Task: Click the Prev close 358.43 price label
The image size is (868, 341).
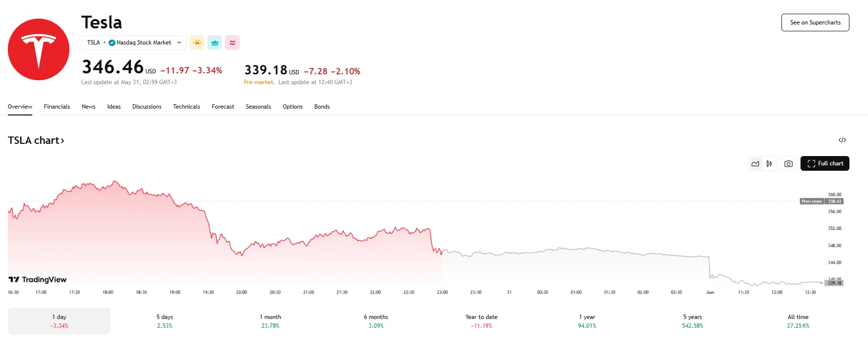Action: pyautogui.click(x=822, y=201)
